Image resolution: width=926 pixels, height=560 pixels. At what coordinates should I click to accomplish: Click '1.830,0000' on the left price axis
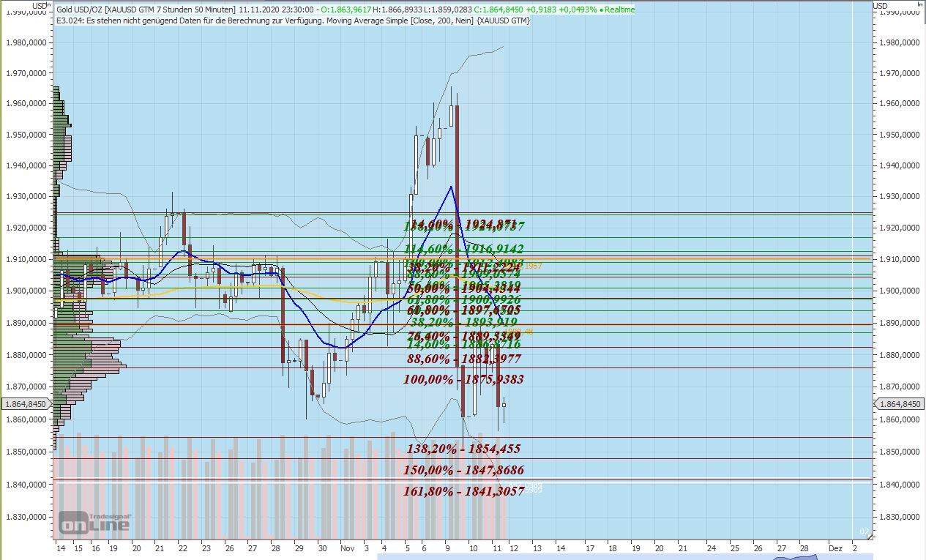[25, 517]
